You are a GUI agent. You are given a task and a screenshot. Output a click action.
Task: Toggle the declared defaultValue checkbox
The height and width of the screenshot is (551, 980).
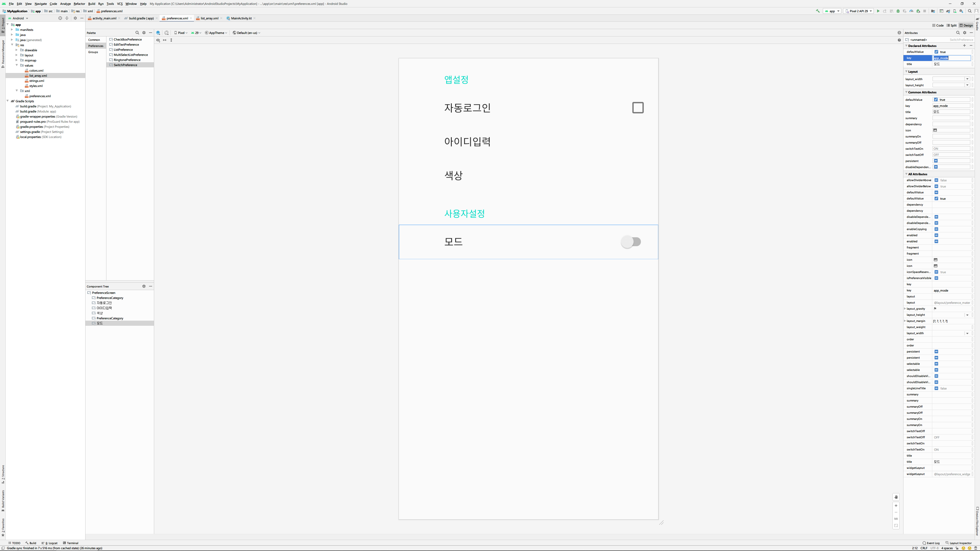(936, 52)
